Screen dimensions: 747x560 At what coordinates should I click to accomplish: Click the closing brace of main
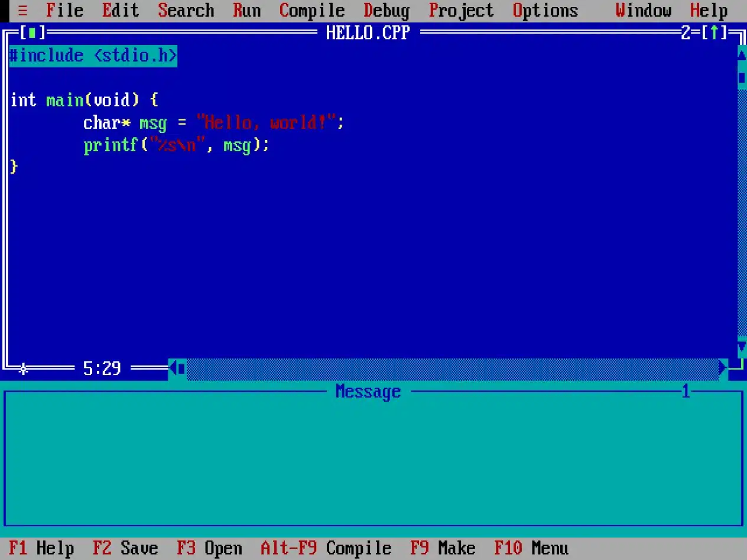(x=14, y=167)
